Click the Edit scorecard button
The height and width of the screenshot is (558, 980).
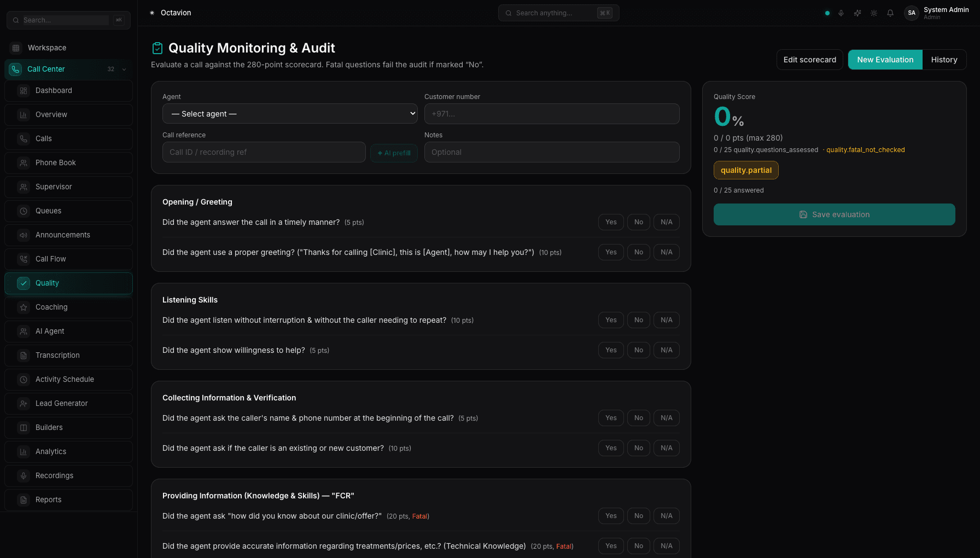tap(809, 60)
